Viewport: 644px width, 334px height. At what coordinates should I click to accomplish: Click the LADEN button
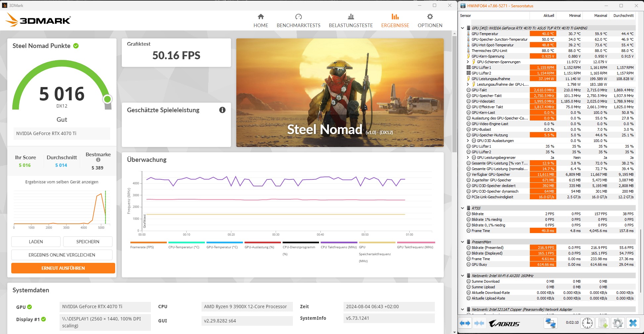[36, 242]
